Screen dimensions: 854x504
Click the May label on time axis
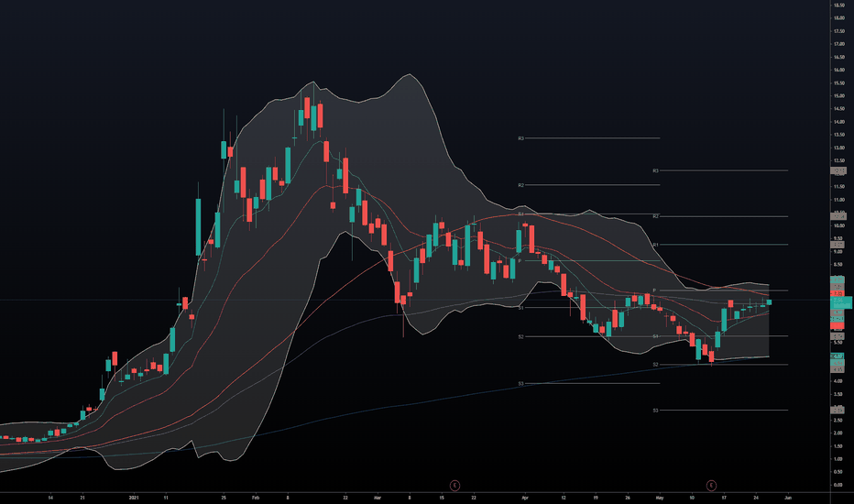tap(660, 498)
